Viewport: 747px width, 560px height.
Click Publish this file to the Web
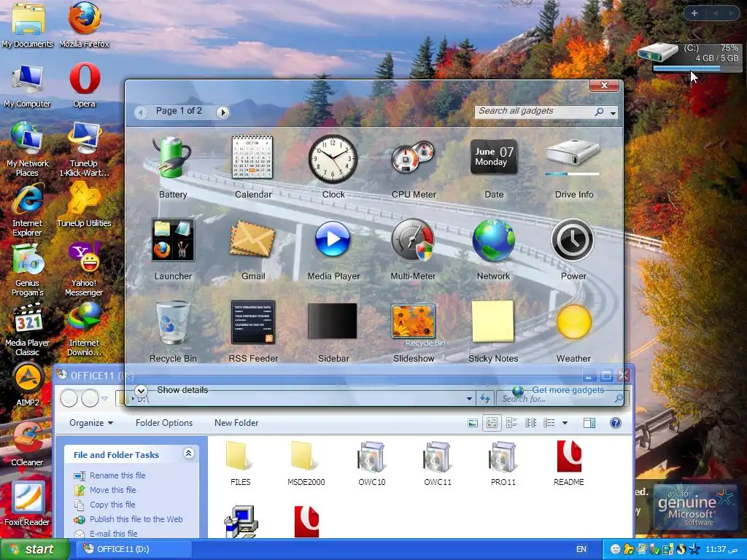pos(136,519)
